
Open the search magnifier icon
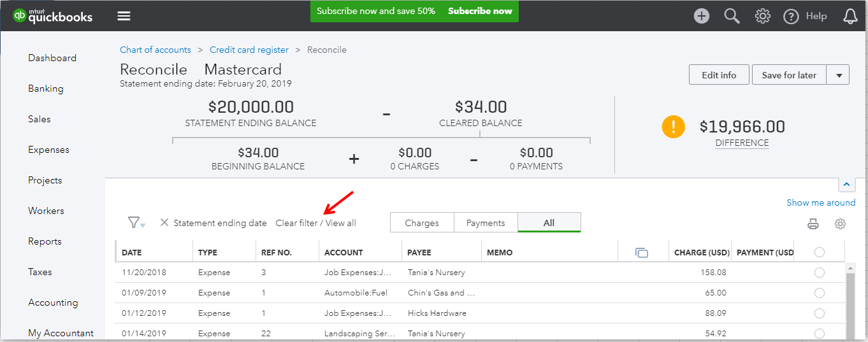click(732, 16)
